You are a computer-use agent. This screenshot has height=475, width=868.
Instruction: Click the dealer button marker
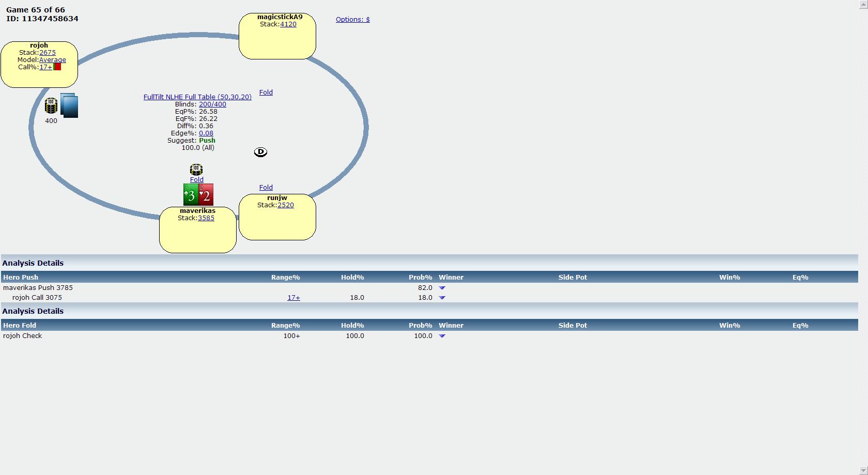260,152
